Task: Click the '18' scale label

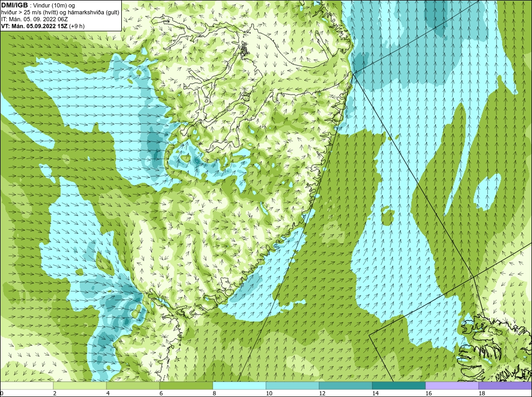Action: coord(482,394)
